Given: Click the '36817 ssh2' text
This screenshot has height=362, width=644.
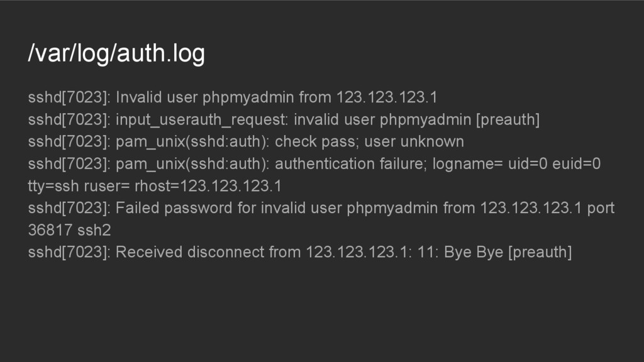Looking at the screenshot, I should click(x=69, y=230).
